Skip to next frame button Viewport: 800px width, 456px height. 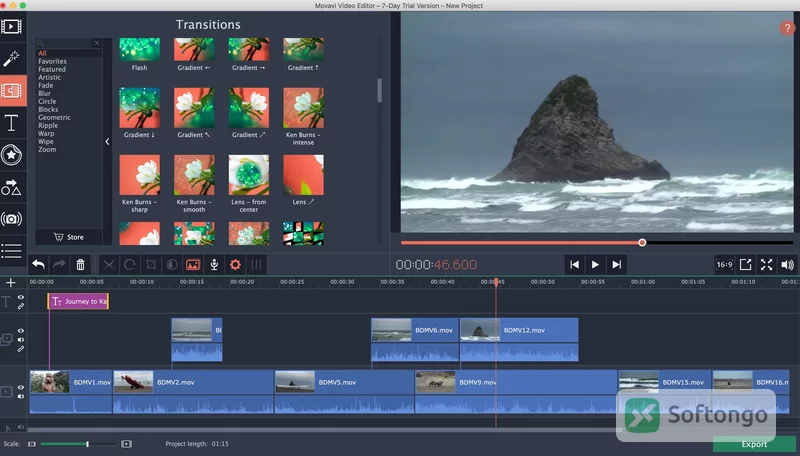[x=616, y=264]
